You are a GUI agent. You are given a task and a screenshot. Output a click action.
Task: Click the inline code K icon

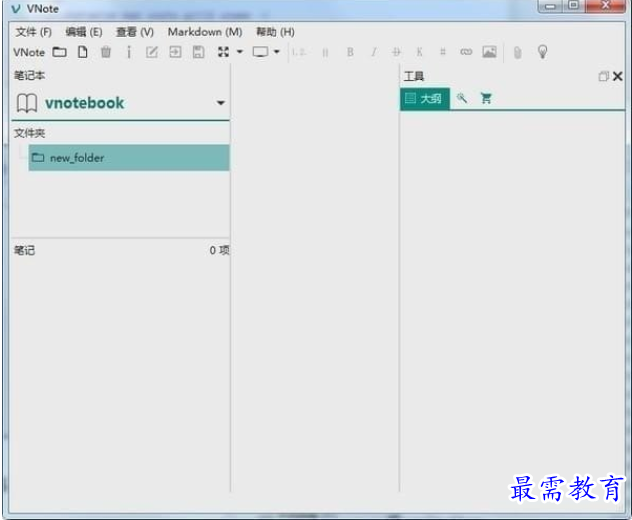pos(419,52)
